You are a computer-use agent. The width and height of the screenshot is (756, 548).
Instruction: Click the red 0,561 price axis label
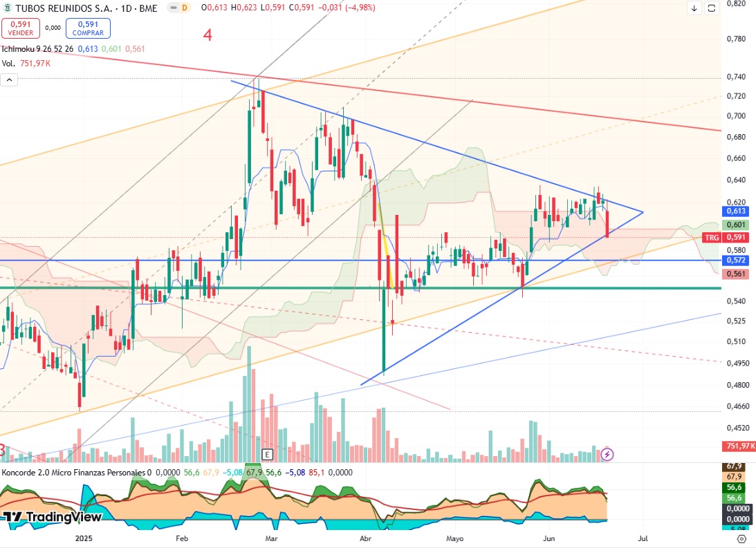point(736,274)
